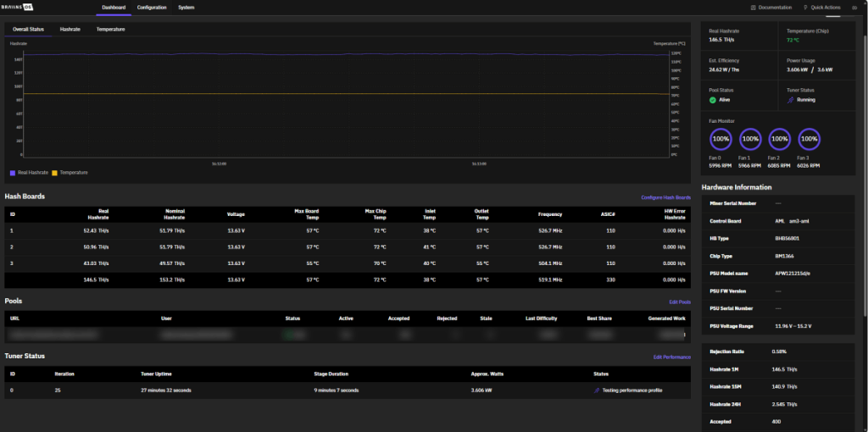Screen dimensions: 868x432
Task: Switch to the Dashboard tab
Action: tap(114, 8)
